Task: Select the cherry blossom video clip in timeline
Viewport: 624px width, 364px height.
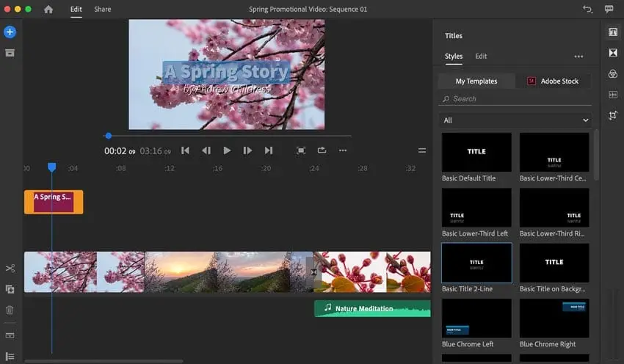Action: pyautogui.click(x=84, y=272)
